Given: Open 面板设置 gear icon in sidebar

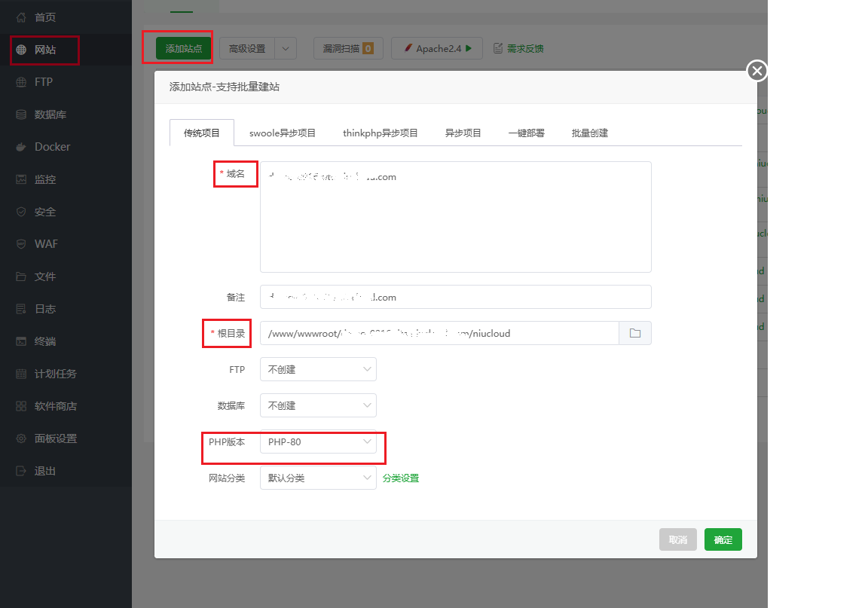Looking at the screenshot, I should [21, 438].
